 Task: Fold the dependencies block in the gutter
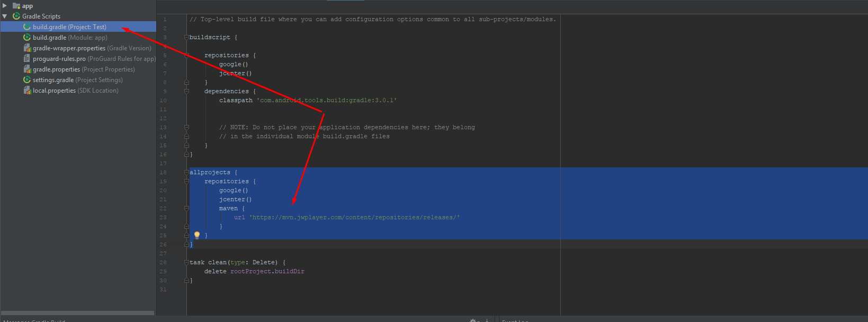click(186, 91)
